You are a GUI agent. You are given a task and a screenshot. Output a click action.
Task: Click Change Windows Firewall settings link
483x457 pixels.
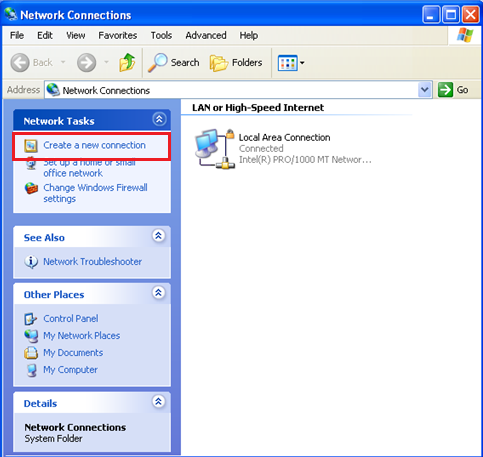click(x=95, y=193)
